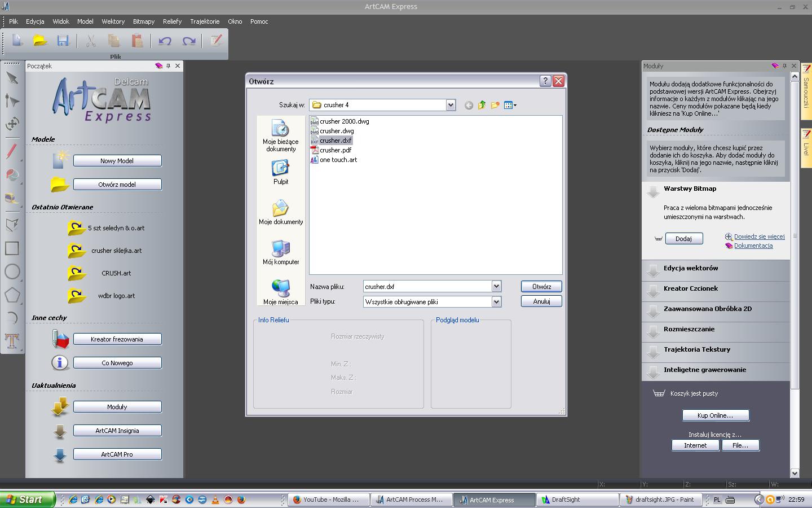The width and height of the screenshot is (812, 508).
Task: Follow the Dowiedz się więcej link
Action: (x=759, y=237)
